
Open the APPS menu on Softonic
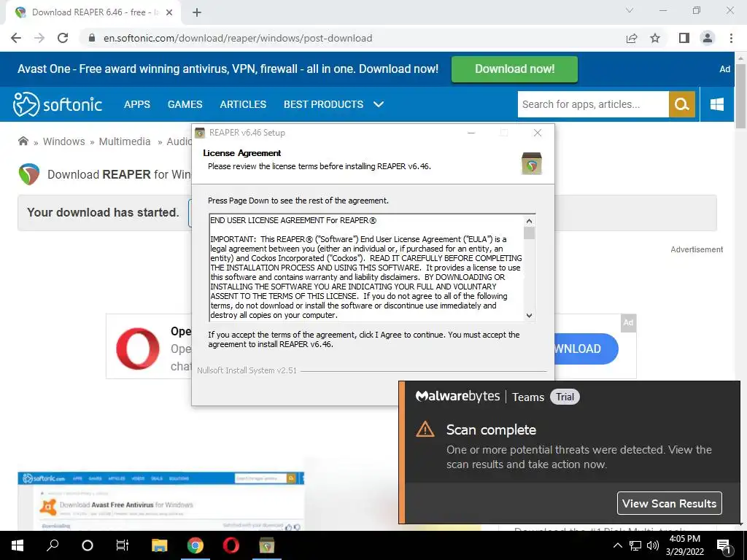coord(136,104)
